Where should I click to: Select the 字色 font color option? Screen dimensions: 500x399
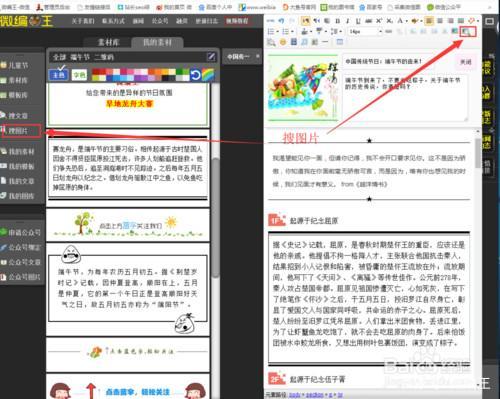click(79, 75)
